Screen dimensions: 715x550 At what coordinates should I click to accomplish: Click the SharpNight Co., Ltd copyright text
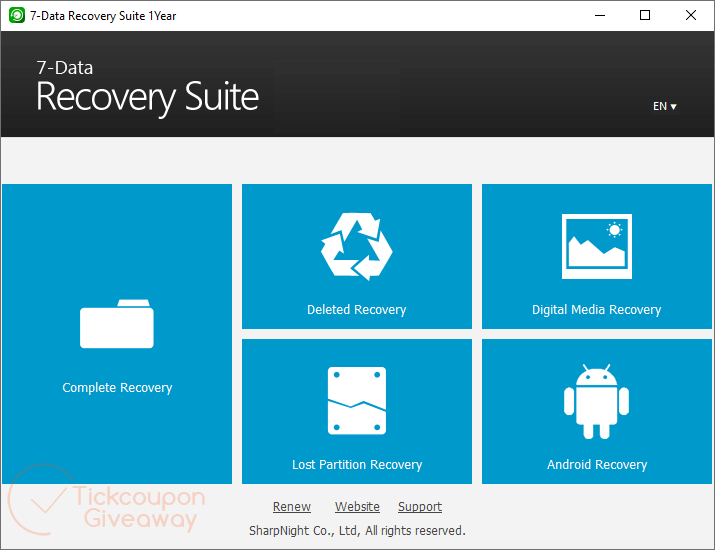[357, 531]
